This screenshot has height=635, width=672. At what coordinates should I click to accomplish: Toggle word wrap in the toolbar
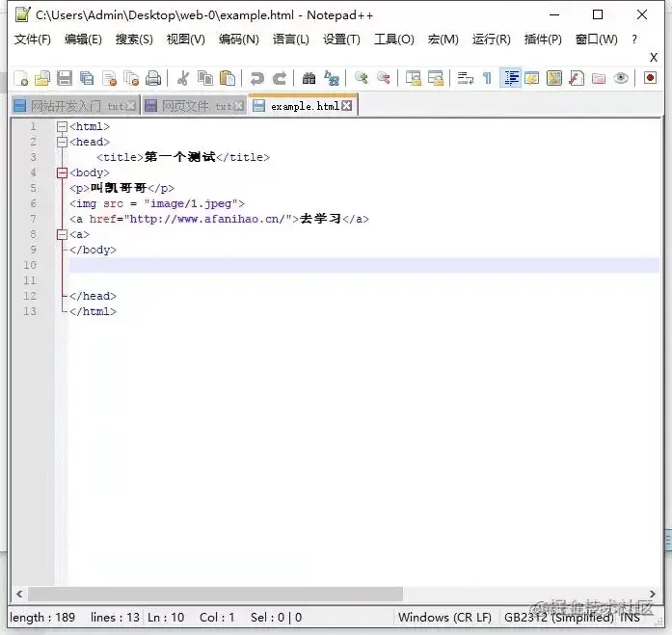coord(465,78)
